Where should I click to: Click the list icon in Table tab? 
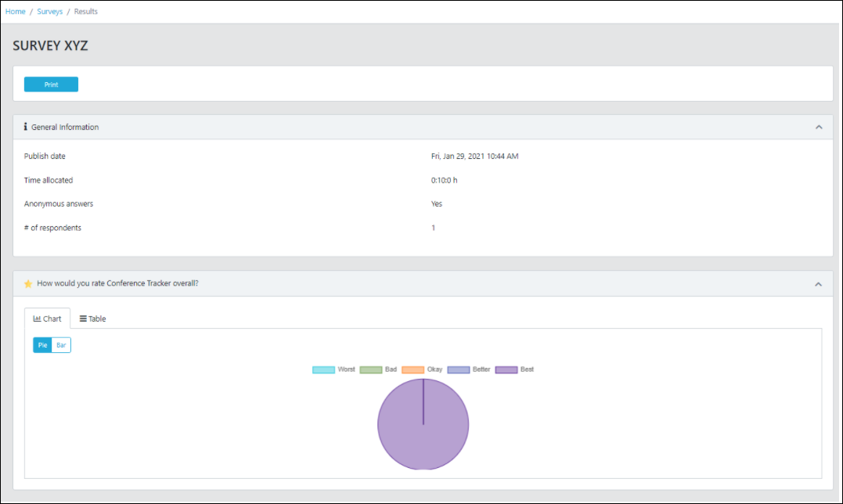[83, 319]
